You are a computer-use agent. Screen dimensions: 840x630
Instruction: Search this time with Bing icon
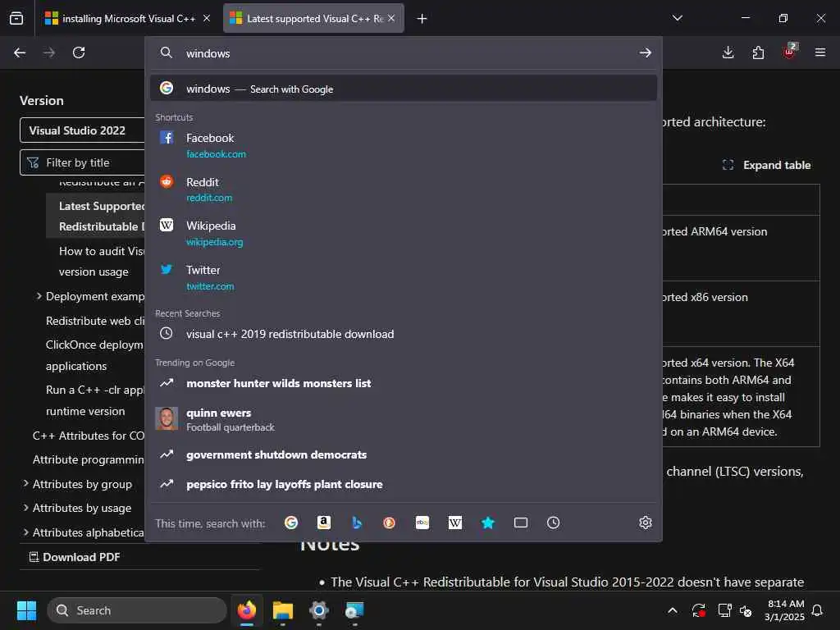[x=357, y=523]
